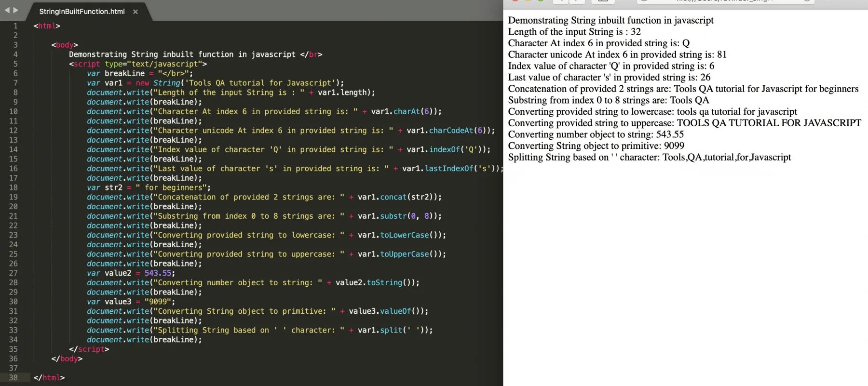Click browser text 'Splitting String based on' line
The height and width of the screenshot is (386, 868).
(650, 157)
